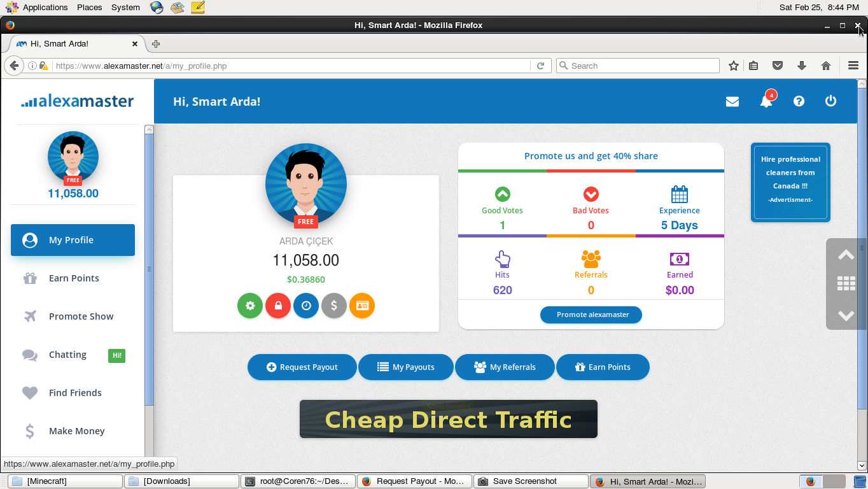Click the Promote alexamaster button
This screenshot has height=489, width=868.
click(x=591, y=315)
